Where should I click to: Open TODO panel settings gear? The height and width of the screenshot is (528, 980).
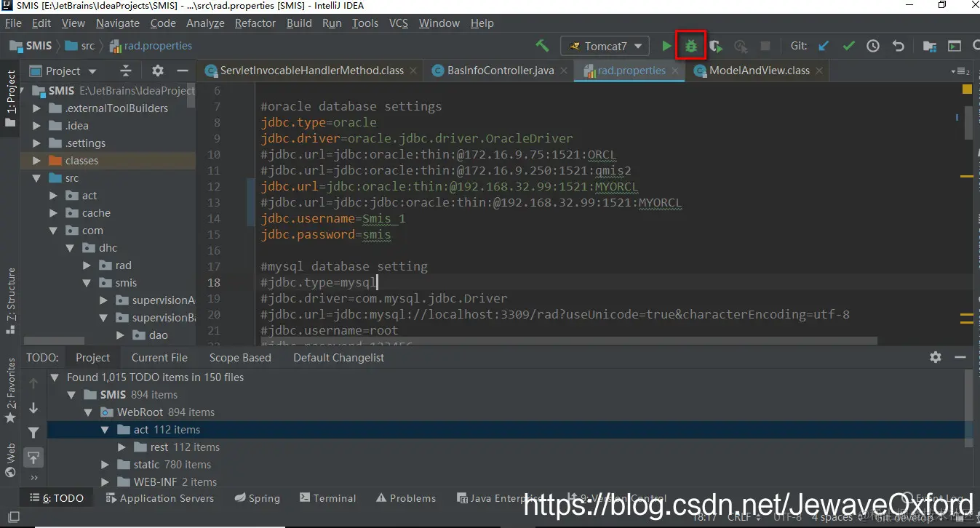(x=936, y=357)
